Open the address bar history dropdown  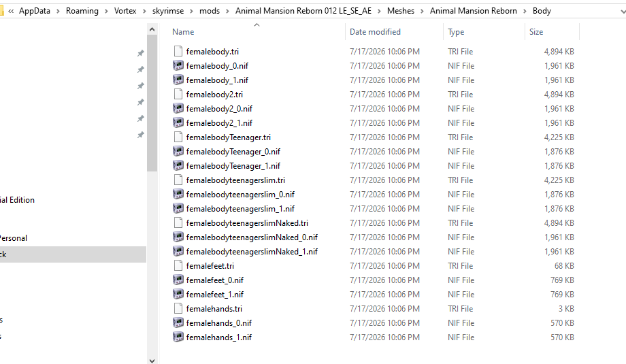point(623,12)
